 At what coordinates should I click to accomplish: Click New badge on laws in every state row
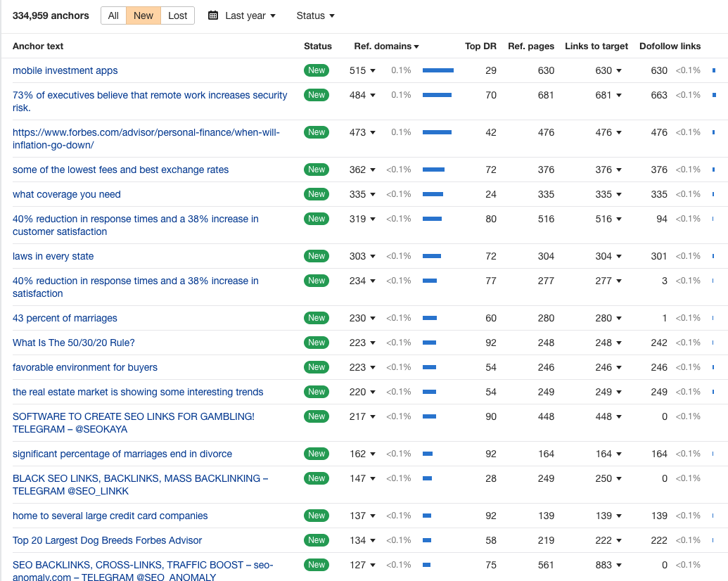317,256
